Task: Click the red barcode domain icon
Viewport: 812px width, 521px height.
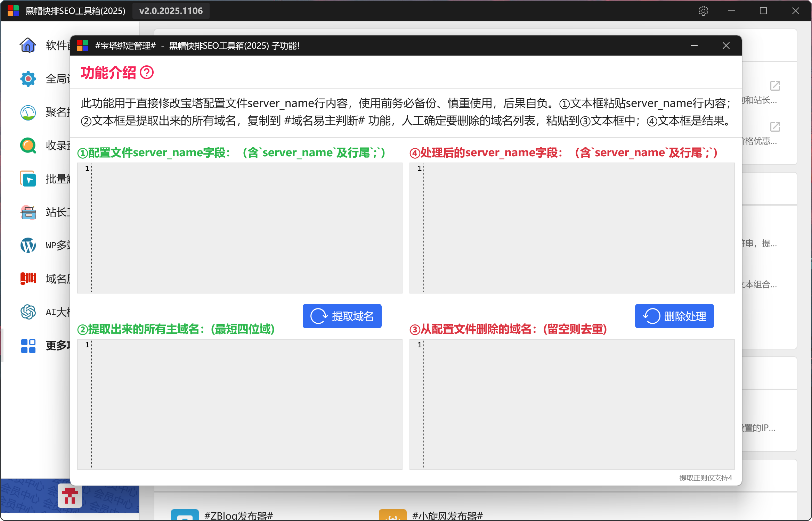Action: pyautogui.click(x=28, y=279)
